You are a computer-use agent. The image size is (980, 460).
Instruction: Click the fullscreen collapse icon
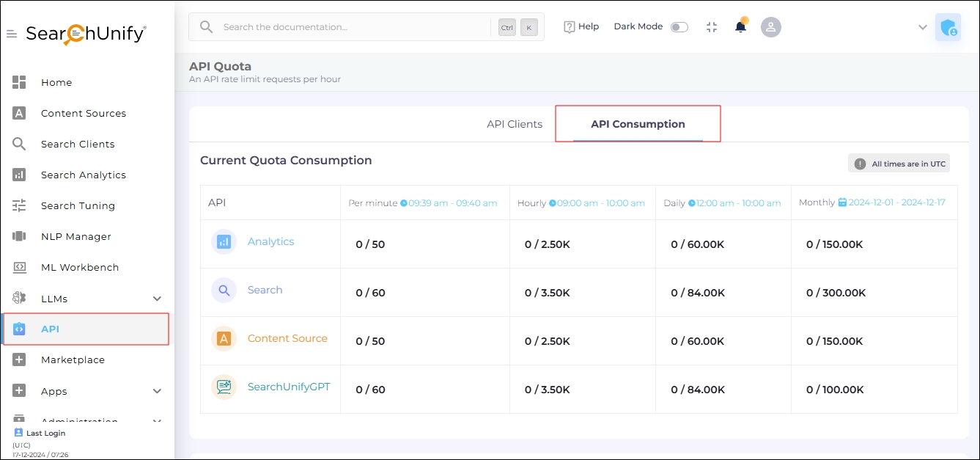[711, 27]
